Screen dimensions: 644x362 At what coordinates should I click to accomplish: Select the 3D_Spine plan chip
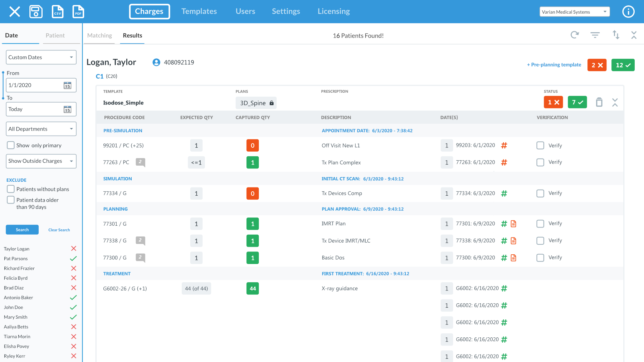point(256,103)
